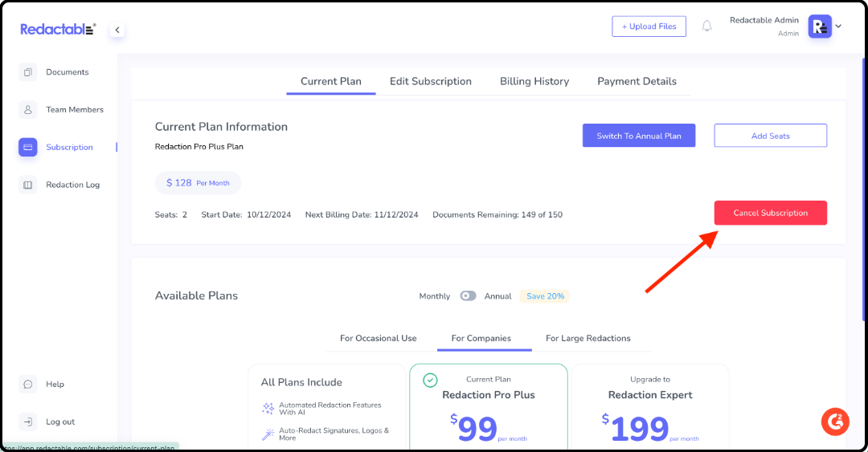
Task: Click the $ 128 Per Month price pill
Action: tap(199, 183)
